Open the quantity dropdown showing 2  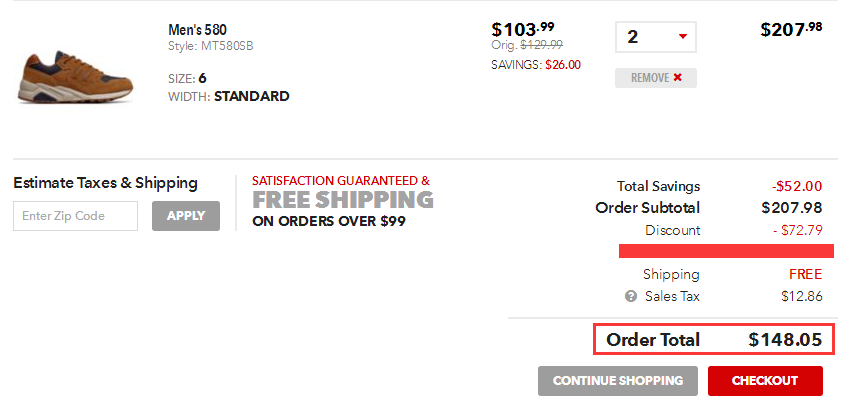(x=656, y=37)
